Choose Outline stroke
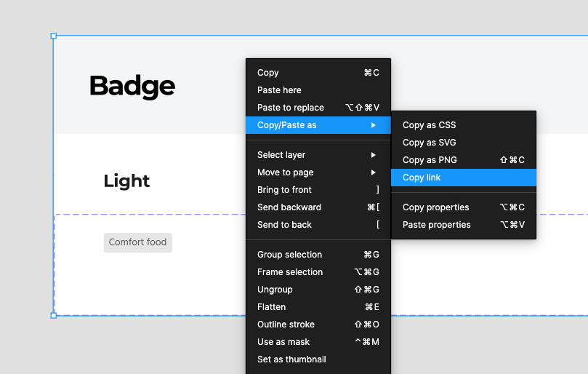This screenshot has height=374, width=588. [318, 325]
